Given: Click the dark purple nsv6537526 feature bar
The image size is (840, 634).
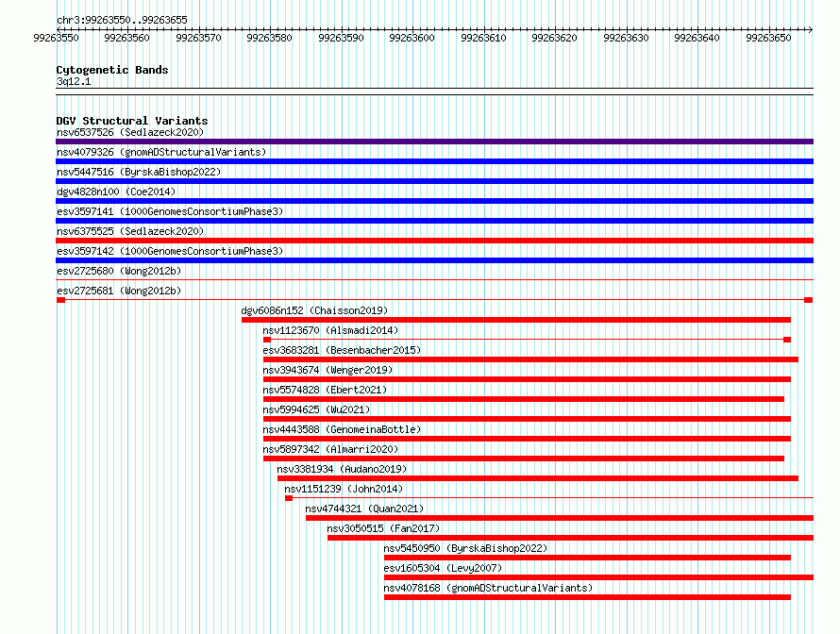Looking at the screenshot, I should click(434, 142).
